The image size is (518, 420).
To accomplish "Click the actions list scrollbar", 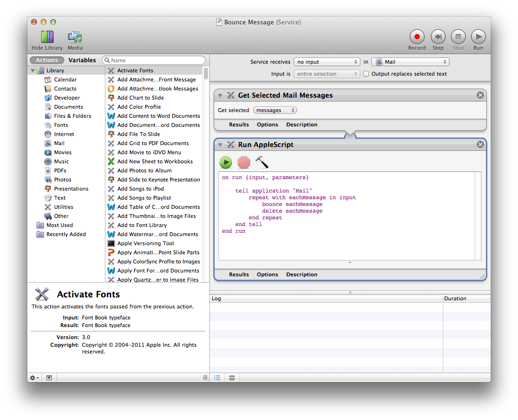I will (206, 73).
